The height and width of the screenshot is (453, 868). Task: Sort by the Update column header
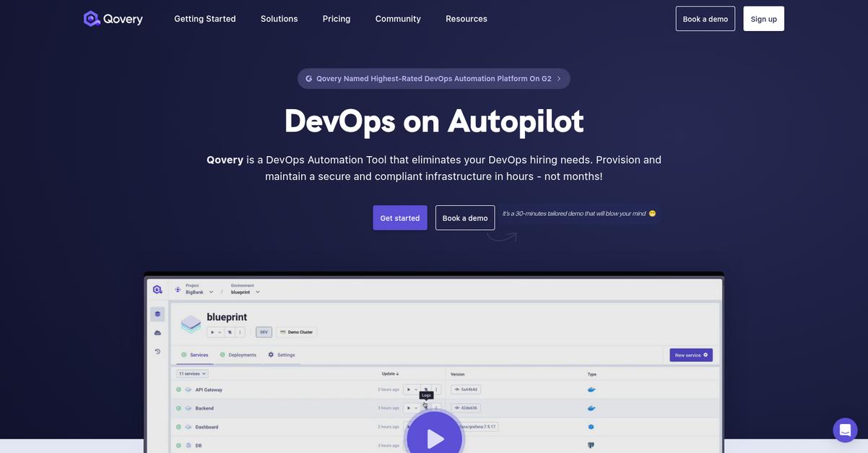point(390,374)
